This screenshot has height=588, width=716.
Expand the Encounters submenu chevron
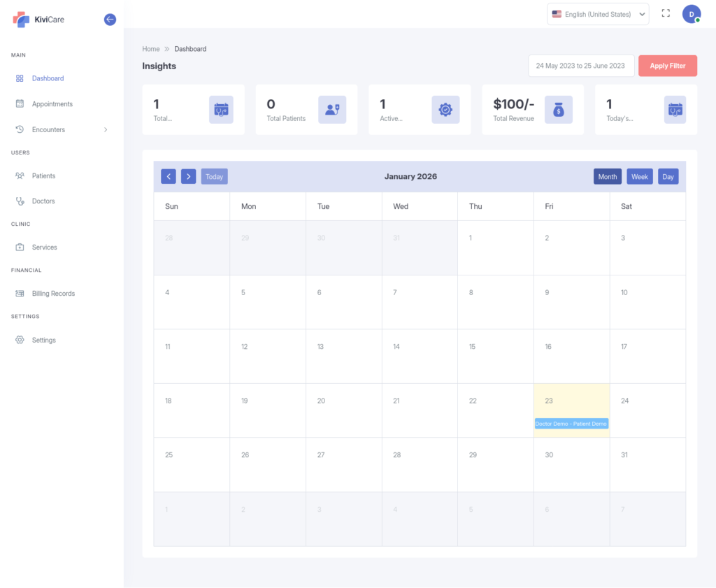106,129
